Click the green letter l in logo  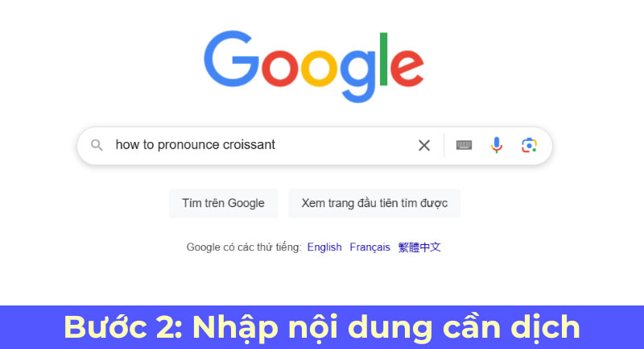point(384,59)
